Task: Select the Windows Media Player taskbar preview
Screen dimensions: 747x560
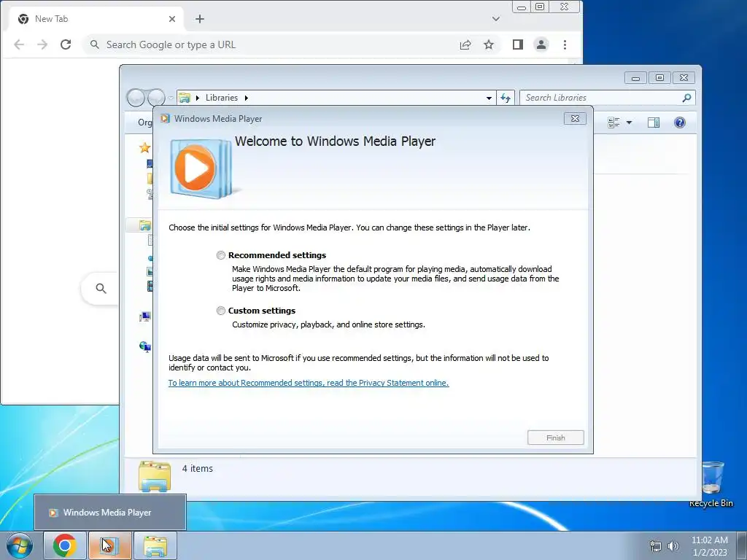Action: (110, 513)
